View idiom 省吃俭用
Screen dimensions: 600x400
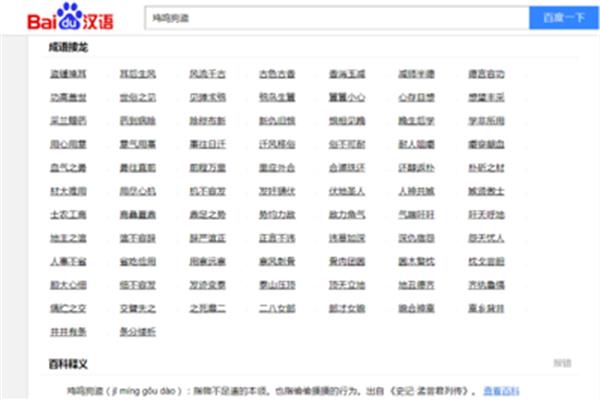coord(138,261)
